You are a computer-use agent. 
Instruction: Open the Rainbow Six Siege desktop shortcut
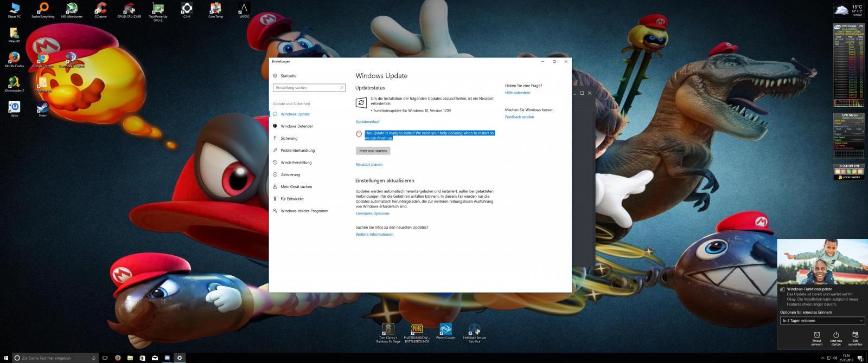(x=388, y=333)
